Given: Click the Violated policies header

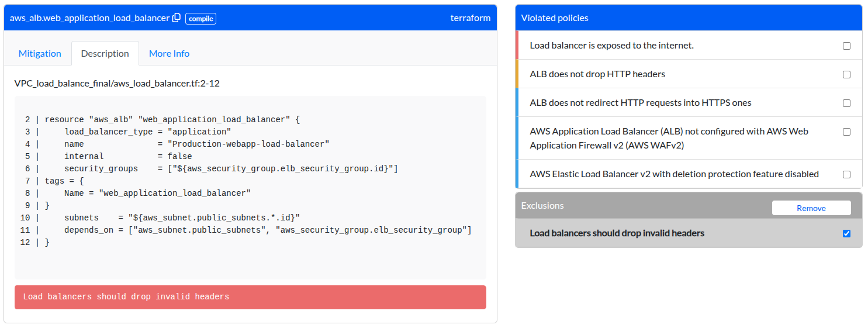Looking at the screenshot, I should [x=555, y=18].
